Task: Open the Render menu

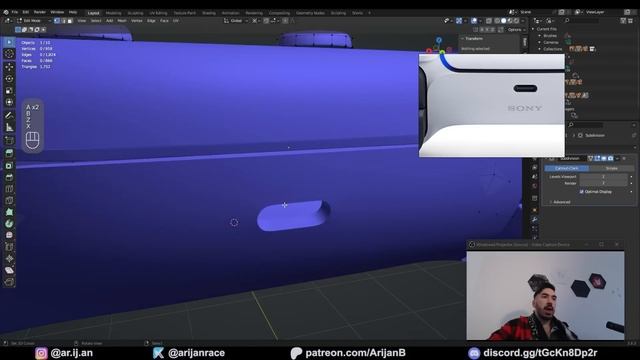Action: coord(40,12)
